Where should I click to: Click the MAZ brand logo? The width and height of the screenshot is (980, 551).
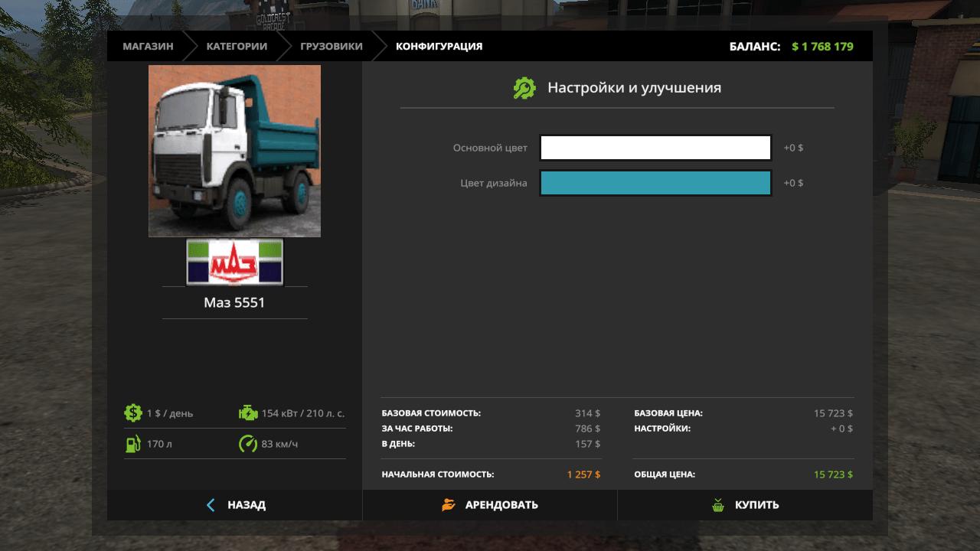234,262
